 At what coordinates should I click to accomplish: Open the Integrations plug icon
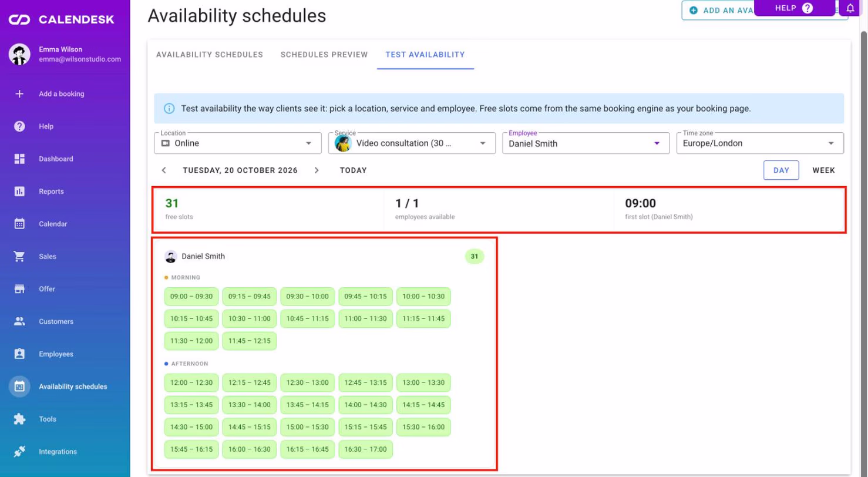click(x=19, y=452)
